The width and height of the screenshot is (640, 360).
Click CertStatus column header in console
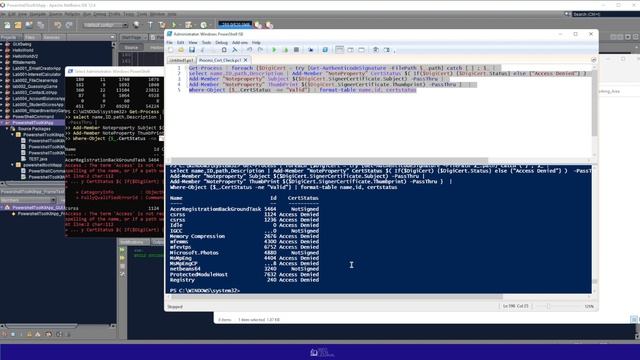pyautogui.click(x=303, y=198)
